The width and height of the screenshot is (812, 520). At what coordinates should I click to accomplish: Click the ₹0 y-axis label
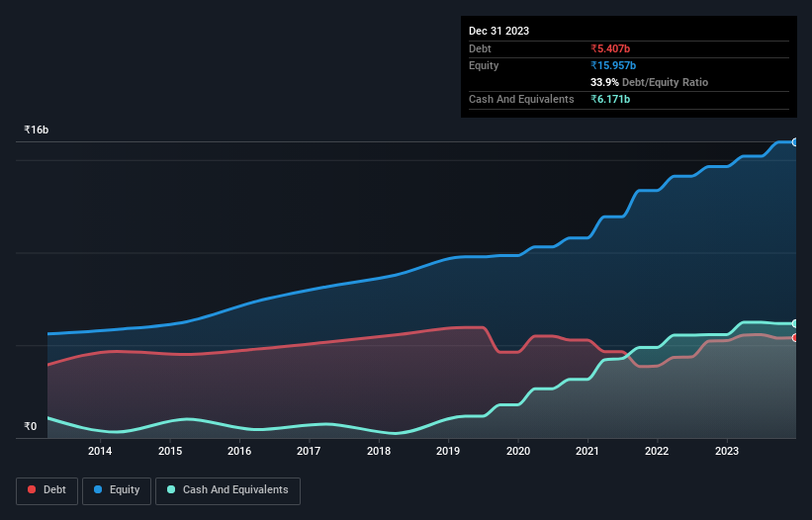31,426
